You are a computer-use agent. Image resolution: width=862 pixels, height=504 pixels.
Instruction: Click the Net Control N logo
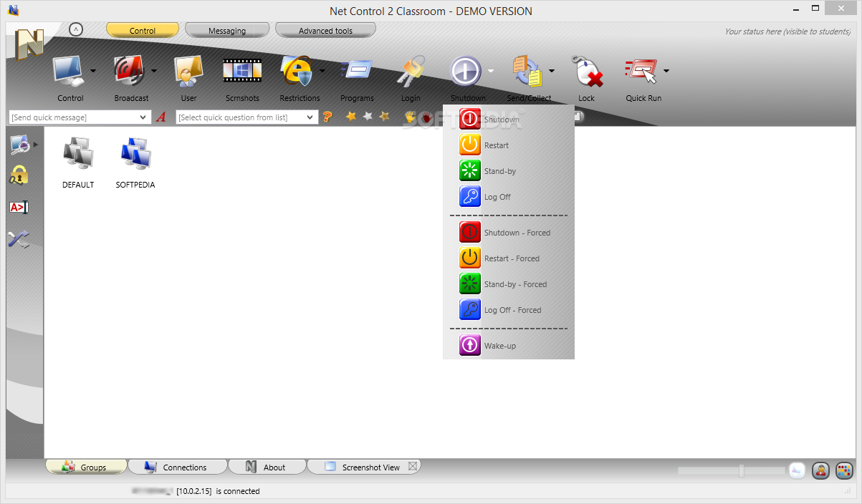pos(29,46)
